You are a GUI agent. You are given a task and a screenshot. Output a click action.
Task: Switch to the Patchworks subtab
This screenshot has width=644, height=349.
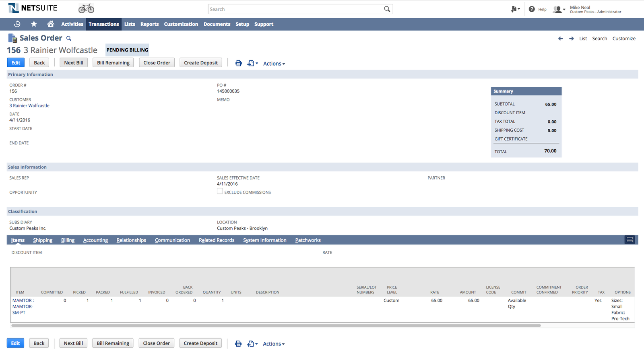[308, 240]
